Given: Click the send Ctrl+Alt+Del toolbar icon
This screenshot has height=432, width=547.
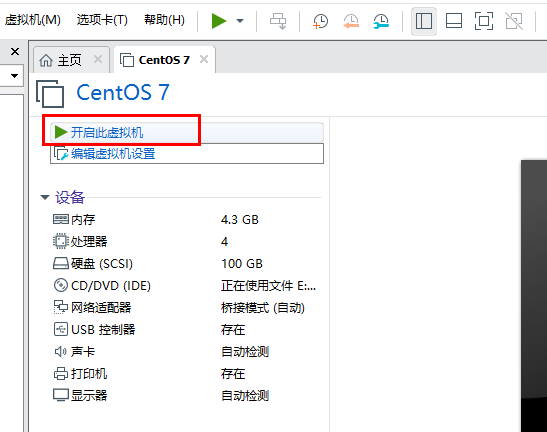Looking at the screenshot, I should (278, 21).
